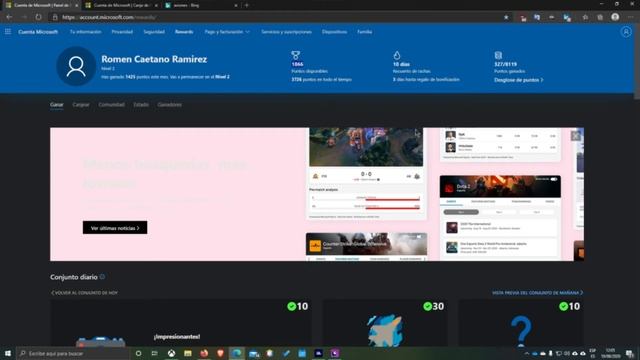Click the large profile picture circle

76,66
